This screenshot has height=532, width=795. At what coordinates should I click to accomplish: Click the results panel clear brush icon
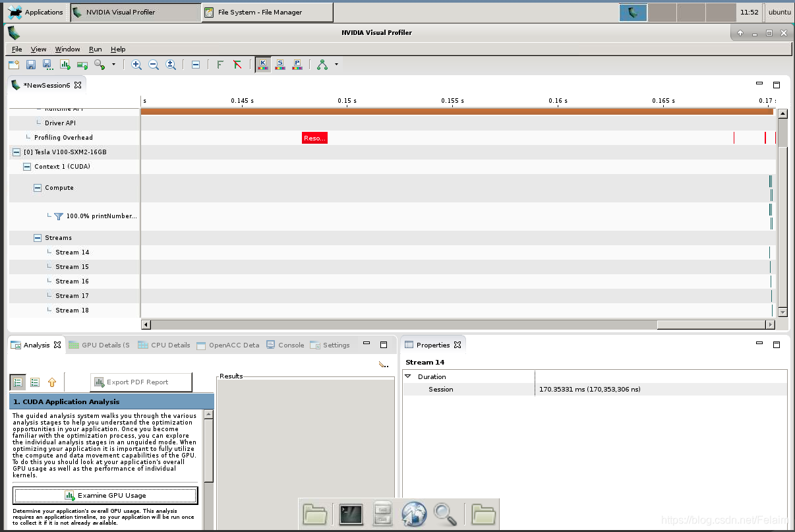[384, 364]
